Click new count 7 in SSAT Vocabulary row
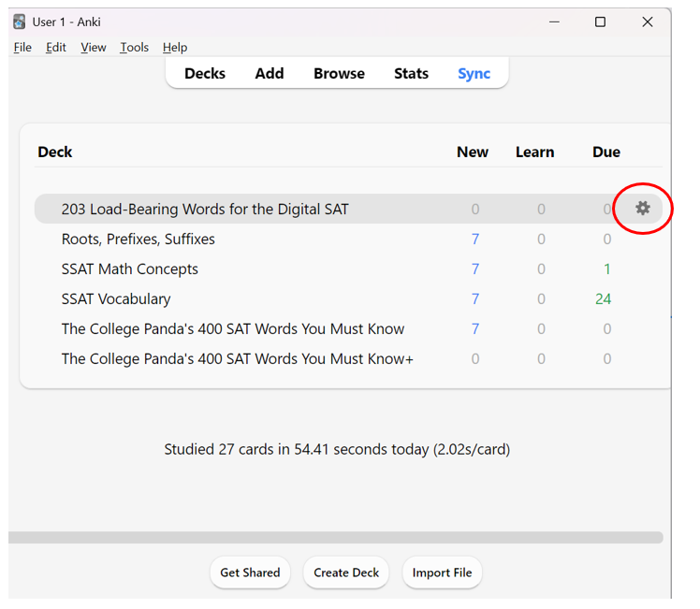700x609 pixels. [x=475, y=299]
